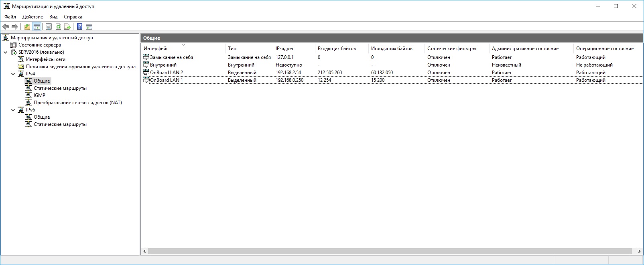
Task: Collapse the IPv4 tree node
Action: pyautogui.click(x=13, y=74)
